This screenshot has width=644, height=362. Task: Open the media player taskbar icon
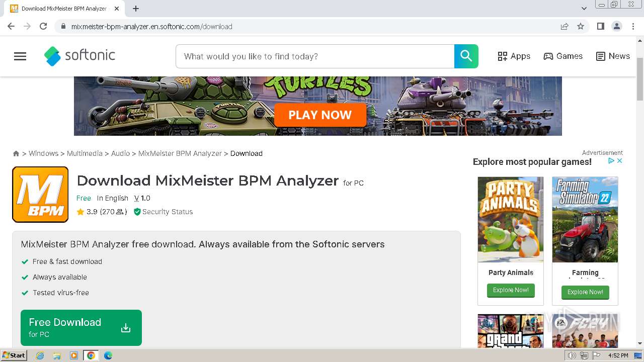tap(74, 355)
